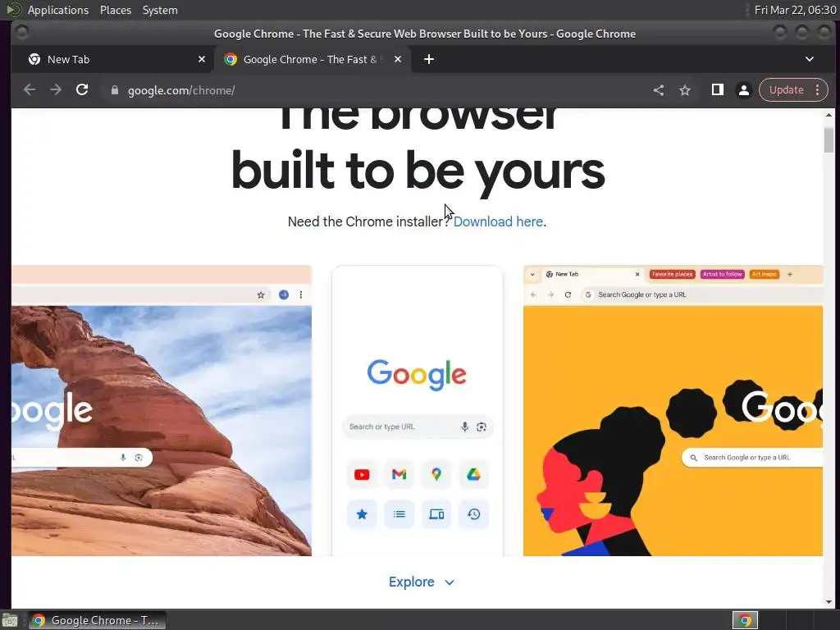Click the Google logo in phone mockup
The height and width of the screenshot is (630, 840).
[x=417, y=374]
